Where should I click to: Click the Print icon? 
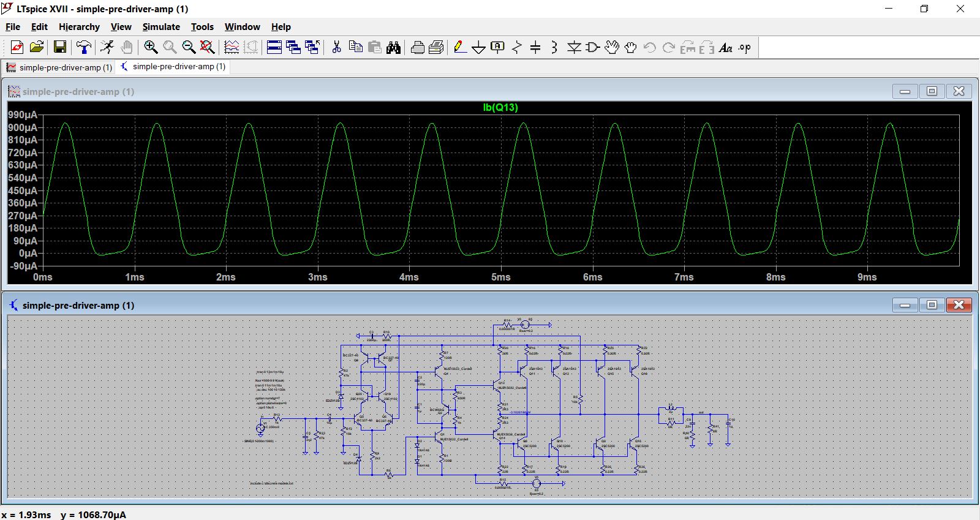tap(437, 47)
